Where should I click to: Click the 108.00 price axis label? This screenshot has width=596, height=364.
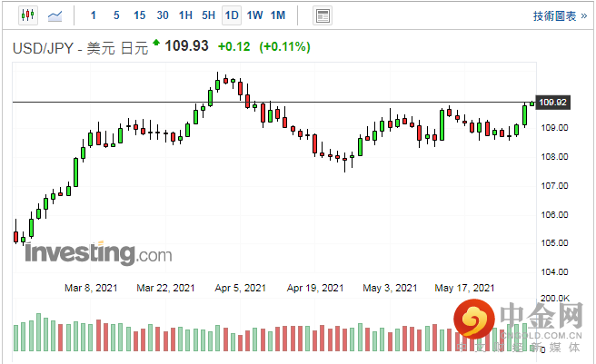pos(554,156)
